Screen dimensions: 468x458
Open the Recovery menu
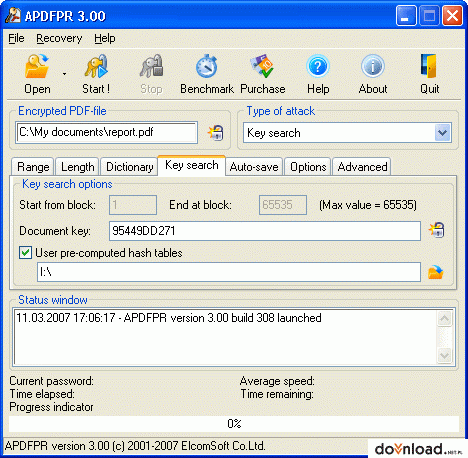(59, 38)
